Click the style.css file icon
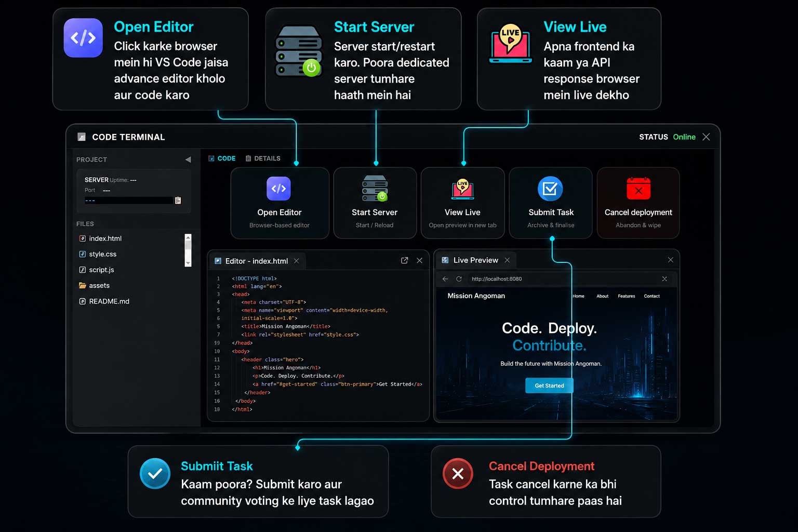798x532 pixels. (x=82, y=254)
